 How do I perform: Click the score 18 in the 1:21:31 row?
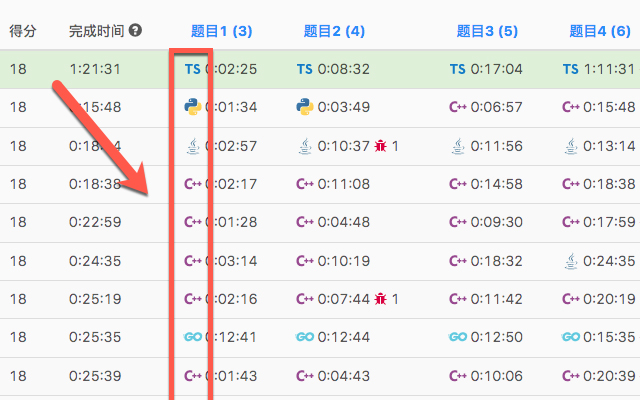coord(18,69)
